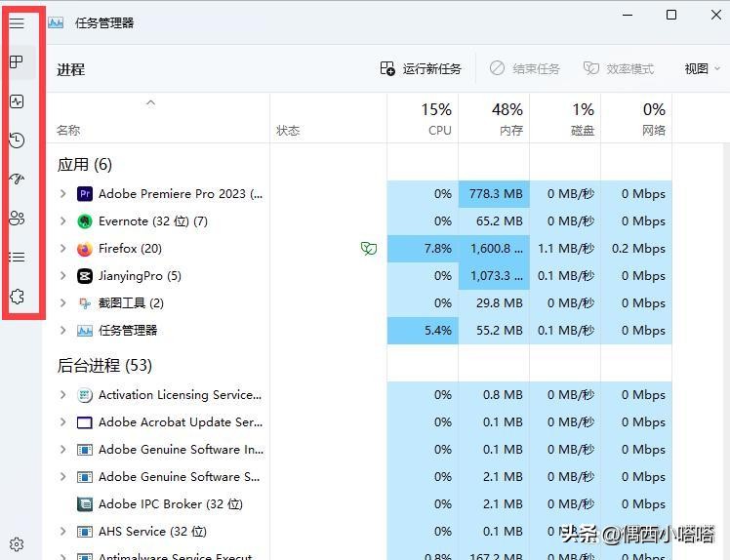Select JianyingPro memory value 1,073.3
Screen dimensions: 730x560
pos(497,276)
